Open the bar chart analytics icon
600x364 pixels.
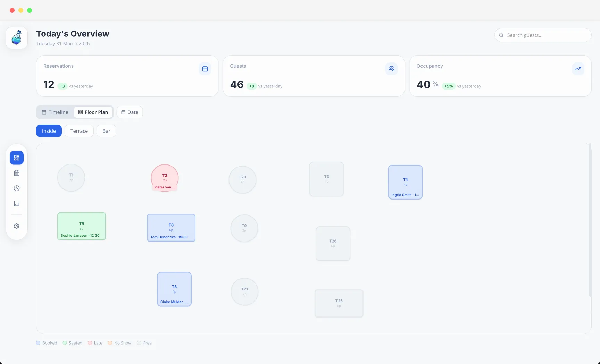point(16,204)
